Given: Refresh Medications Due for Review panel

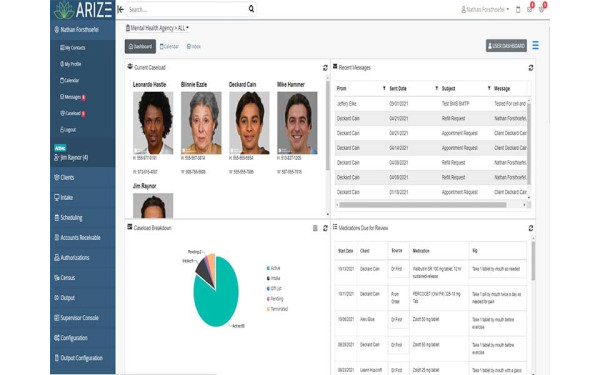Looking at the screenshot, I should pyautogui.click(x=531, y=228).
